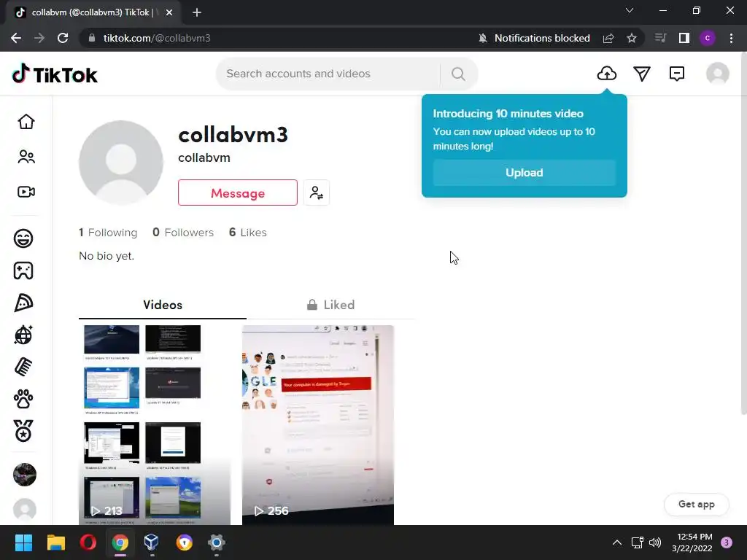Screen dimensions: 747x560
Task: Click the 1 Following count
Action: pos(108,233)
